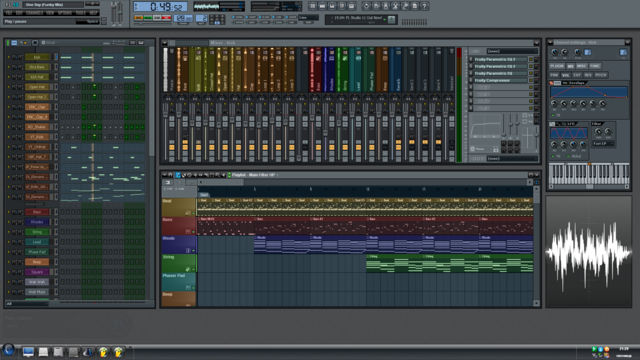The width and height of the screenshot is (640, 360).
Task: Toggle the Global LFO option
Action: [x=573, y=156]
